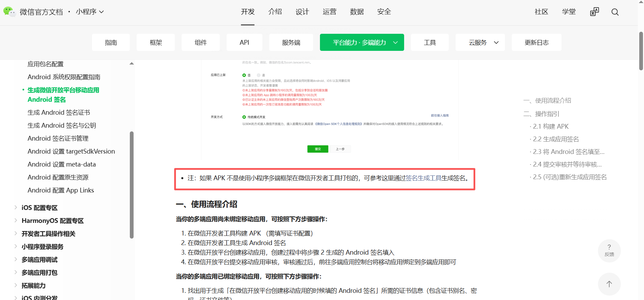Open the search magnifier icon
644x300 pixels.
pos(615,12)
